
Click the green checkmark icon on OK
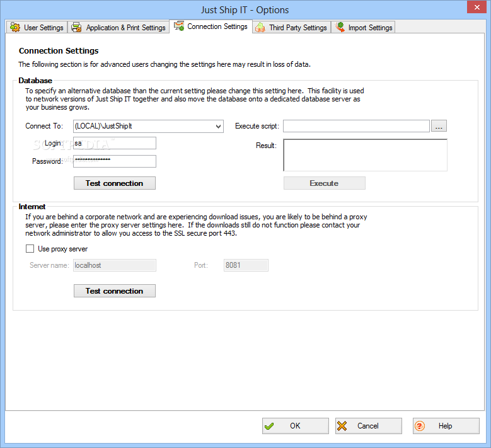tap(269, 426)
